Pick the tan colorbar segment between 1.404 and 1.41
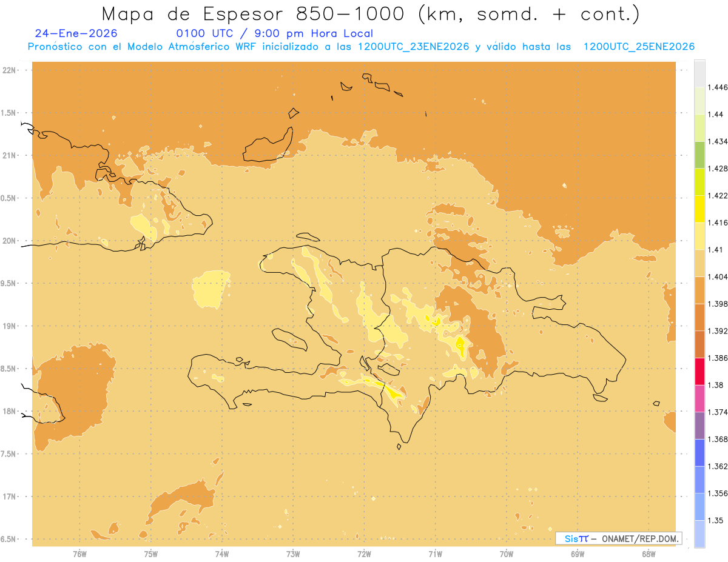The height and width of the screenshot is (562, 728). (x=699, y=263)
